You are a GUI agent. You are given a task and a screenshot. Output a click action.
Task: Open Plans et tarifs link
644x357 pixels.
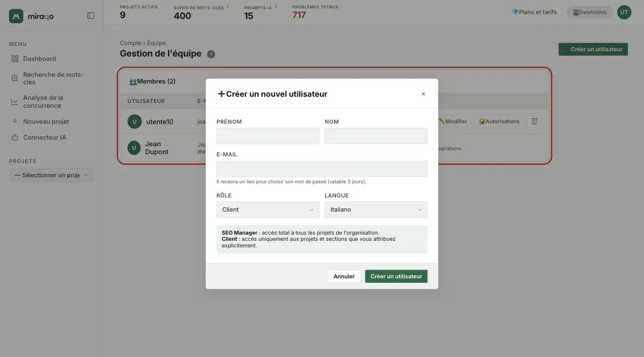coord(534,12)
